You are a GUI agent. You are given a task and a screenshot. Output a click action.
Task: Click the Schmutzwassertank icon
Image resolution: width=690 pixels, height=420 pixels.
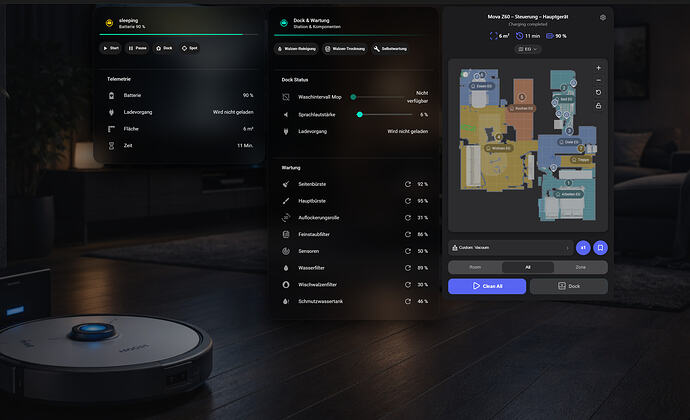286,301
